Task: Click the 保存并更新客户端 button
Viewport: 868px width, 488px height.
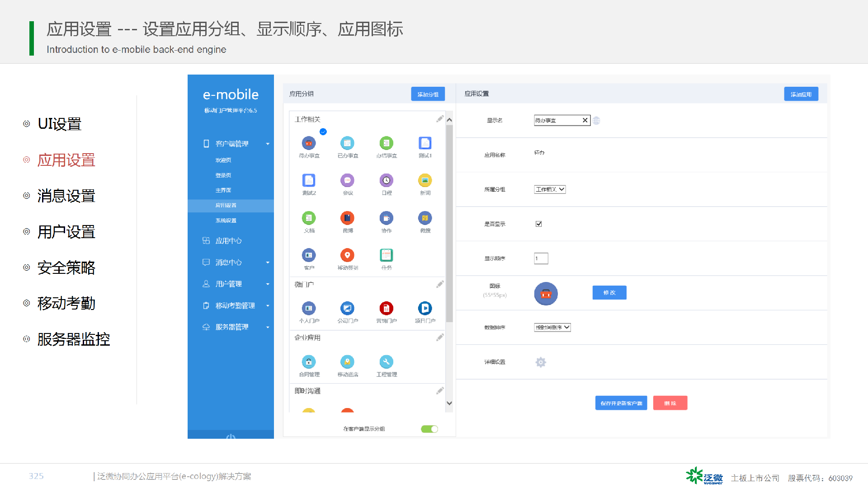Action: click(621, 403)
